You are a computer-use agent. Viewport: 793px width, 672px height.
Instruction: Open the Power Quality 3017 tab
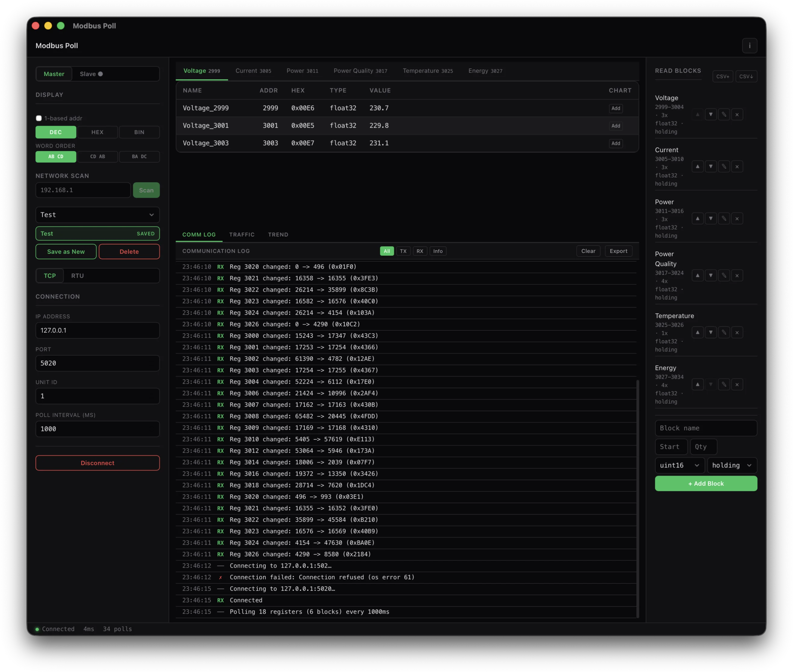click(x=360, y=71)
